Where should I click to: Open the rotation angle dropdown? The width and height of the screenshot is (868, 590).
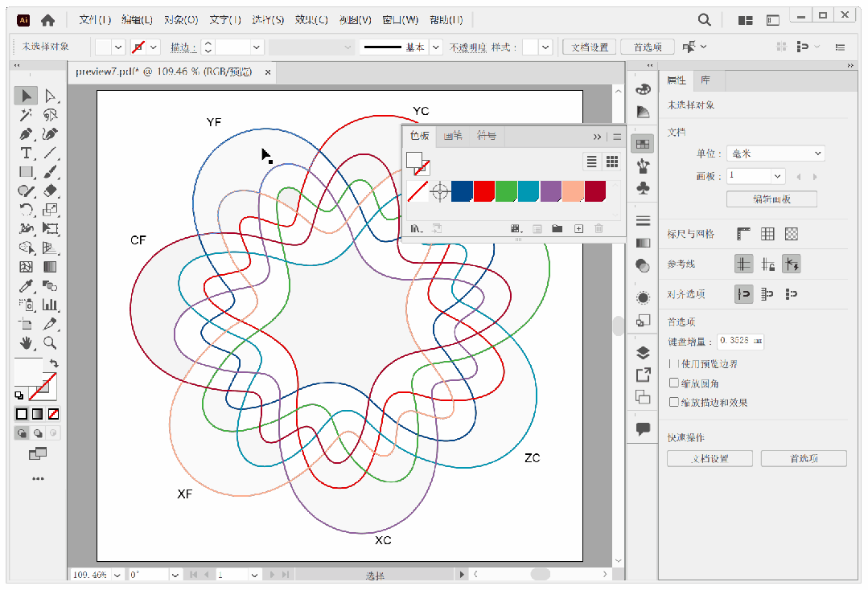point(175,575)
